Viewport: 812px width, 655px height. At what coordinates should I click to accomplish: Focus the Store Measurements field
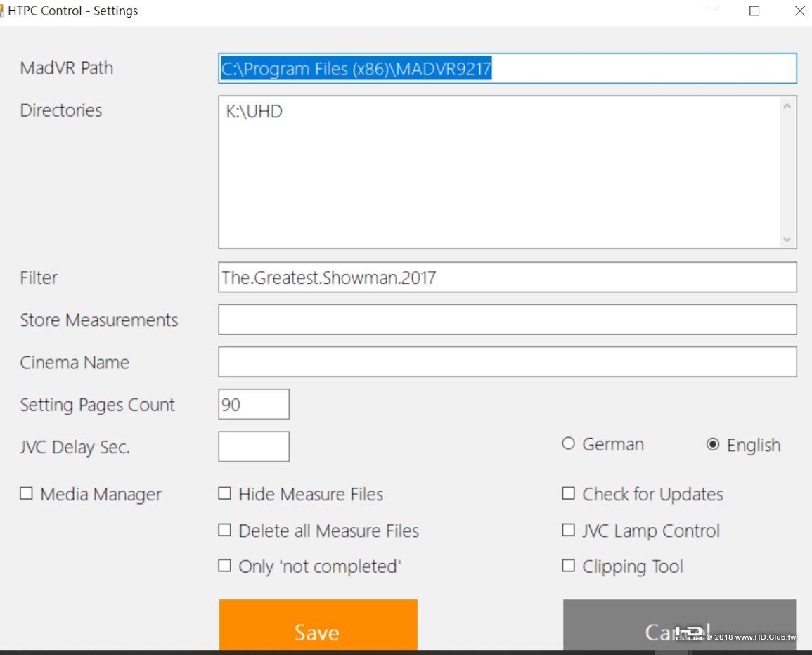(508, 320)
